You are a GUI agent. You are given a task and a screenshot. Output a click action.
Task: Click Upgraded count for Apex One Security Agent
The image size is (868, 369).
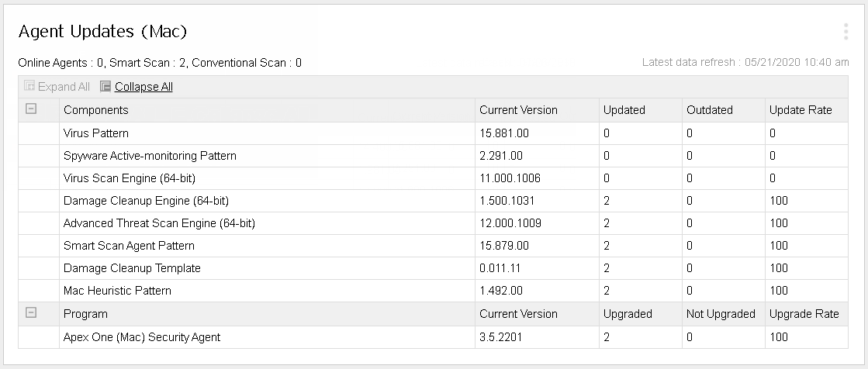607,337
